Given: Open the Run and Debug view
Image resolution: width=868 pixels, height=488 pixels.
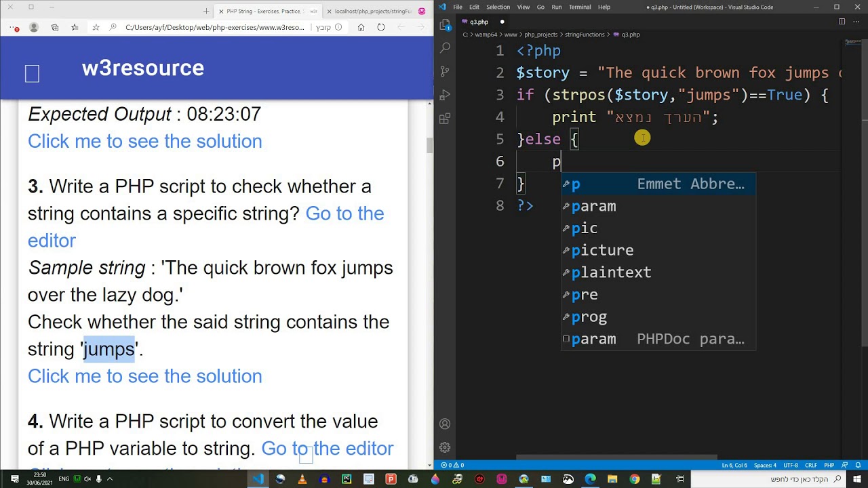Looking at the screenshot, I should pos(445,95).
